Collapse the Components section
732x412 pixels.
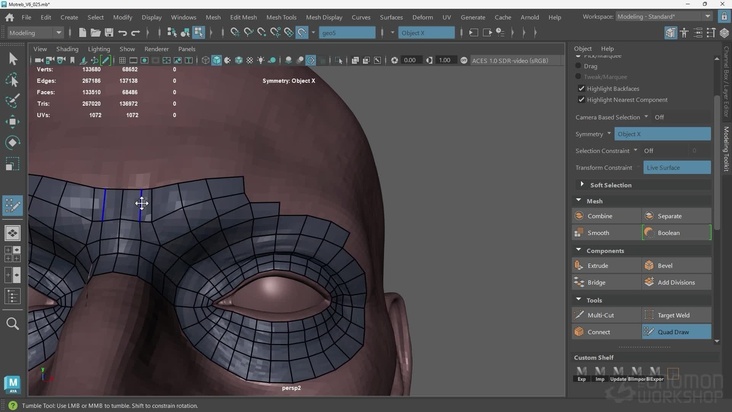coord(579,250)
